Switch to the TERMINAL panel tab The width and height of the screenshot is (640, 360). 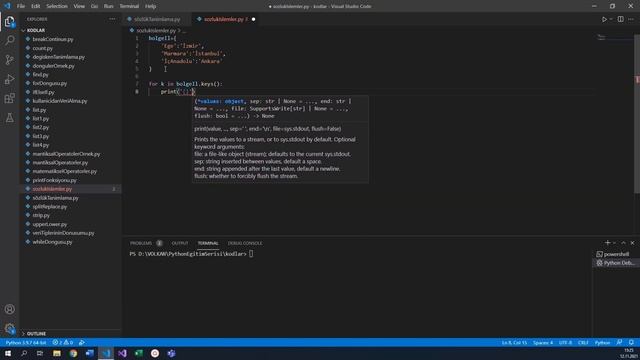208,243
